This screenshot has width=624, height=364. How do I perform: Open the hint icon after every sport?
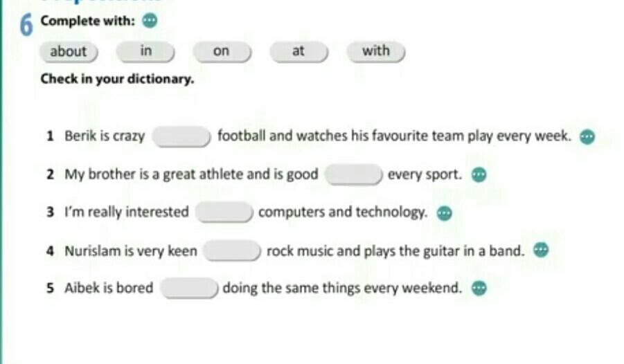tap(479, 174)
